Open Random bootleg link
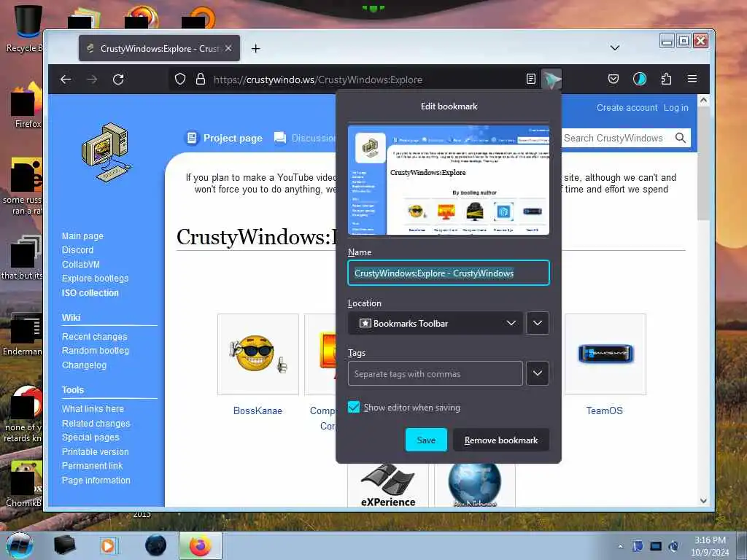The width and height of the screenshot is (747, 560). point(96,351)
